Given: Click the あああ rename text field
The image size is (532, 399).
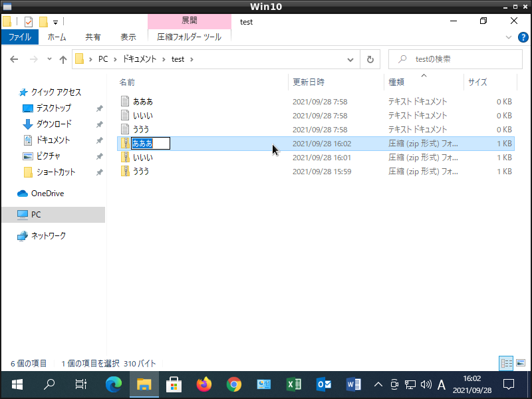Looking at the screenshot, I should pos(151,144).
